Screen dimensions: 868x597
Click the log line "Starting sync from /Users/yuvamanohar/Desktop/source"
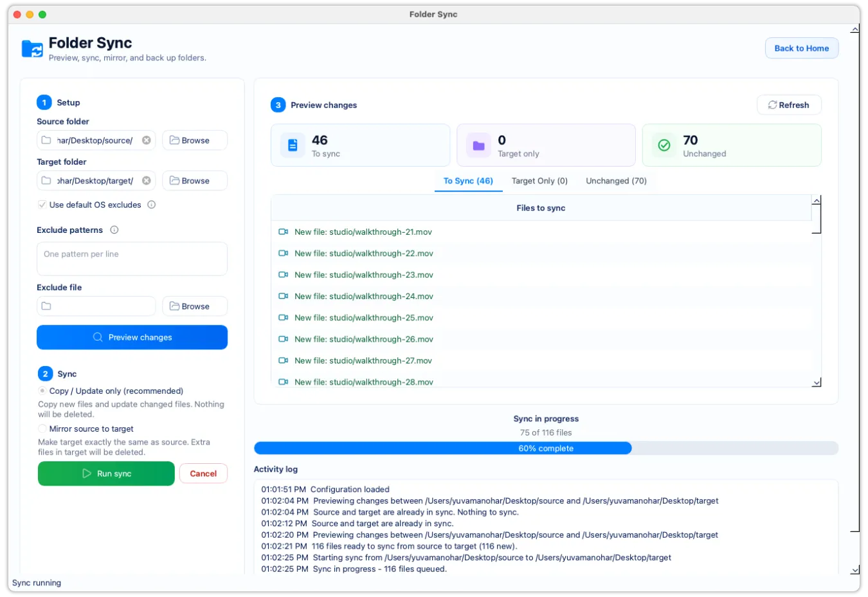coord(466,558)
